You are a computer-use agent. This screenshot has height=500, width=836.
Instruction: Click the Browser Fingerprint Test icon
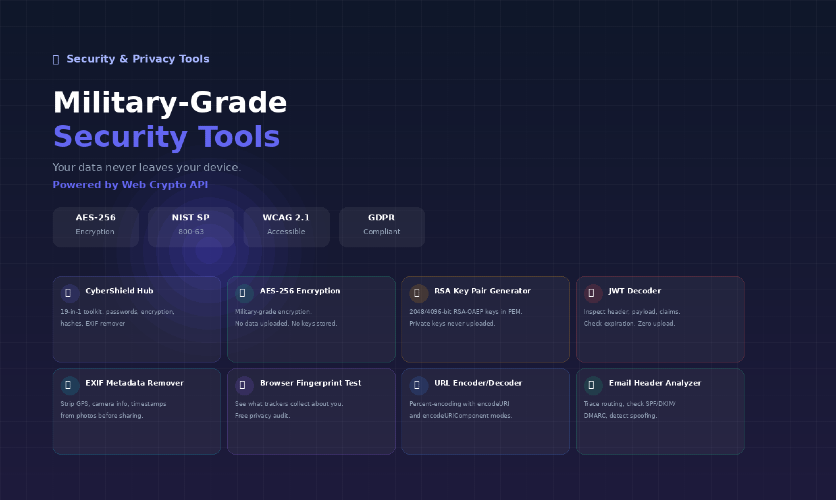click(244, 385)
